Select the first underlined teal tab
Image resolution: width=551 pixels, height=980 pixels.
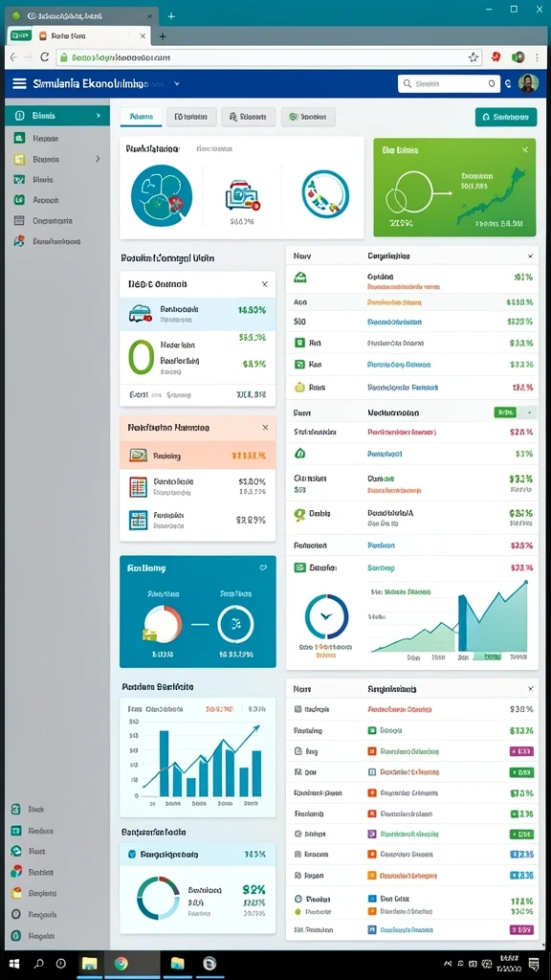pos(142,117)
